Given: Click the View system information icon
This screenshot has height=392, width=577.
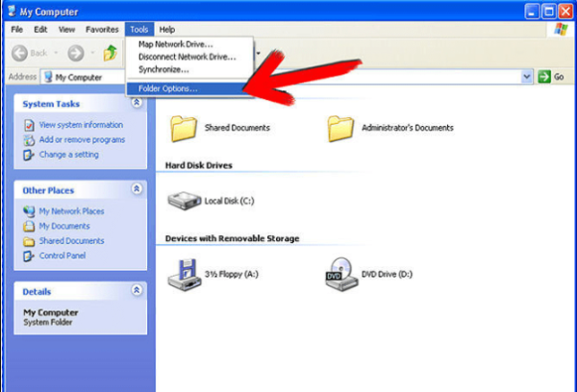Looking at the screenshot, I should [29, 125].
